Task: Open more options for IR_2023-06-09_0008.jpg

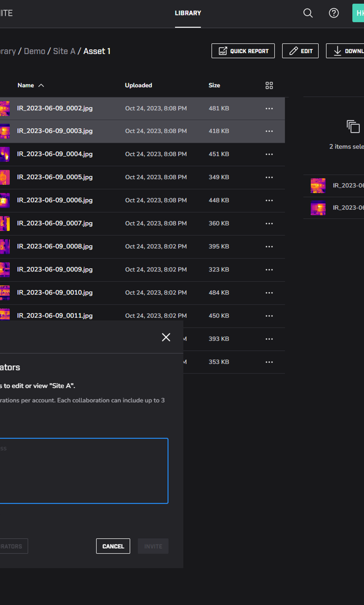Action: (x=269, y=246)
